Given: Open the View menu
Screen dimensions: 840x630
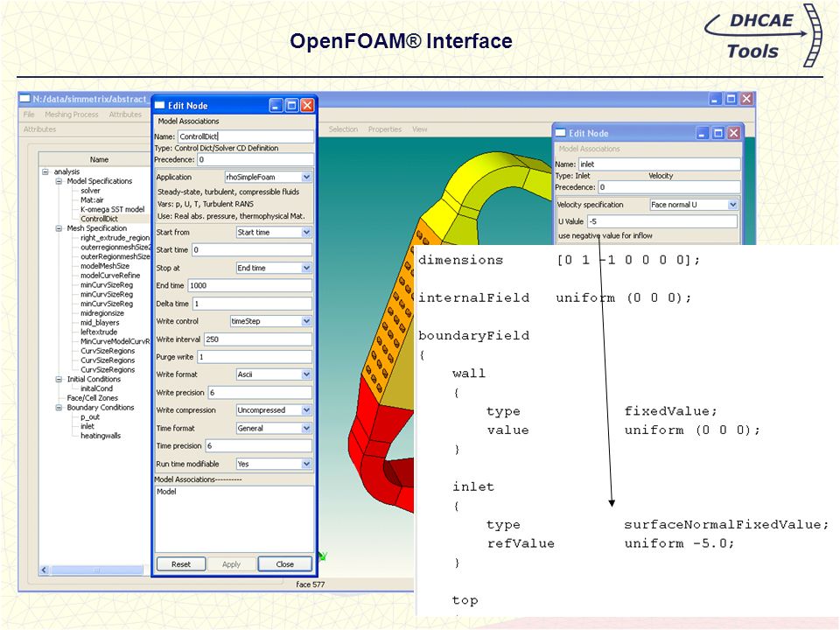Looking at the screenshot, I should click(420, 129).
